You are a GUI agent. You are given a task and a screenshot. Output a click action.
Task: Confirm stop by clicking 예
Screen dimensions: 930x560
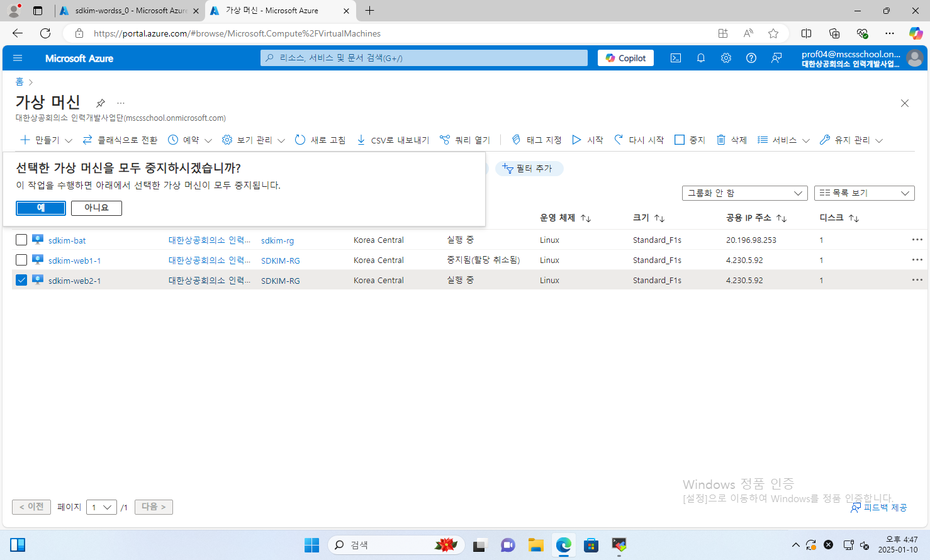point(41,208)
